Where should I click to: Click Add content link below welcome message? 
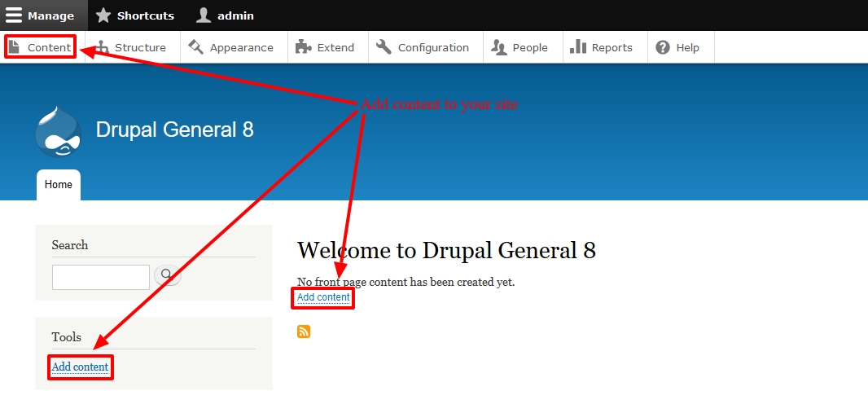tap(323, 298)
